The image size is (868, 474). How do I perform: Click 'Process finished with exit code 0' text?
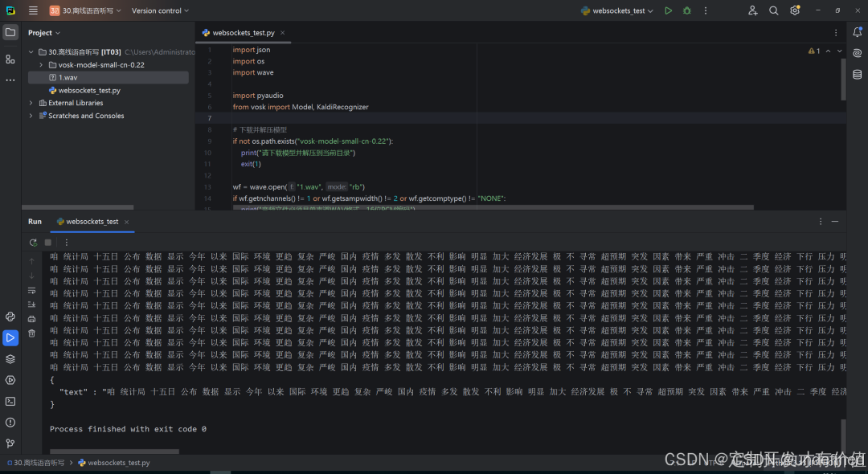[x=128, y=429]
